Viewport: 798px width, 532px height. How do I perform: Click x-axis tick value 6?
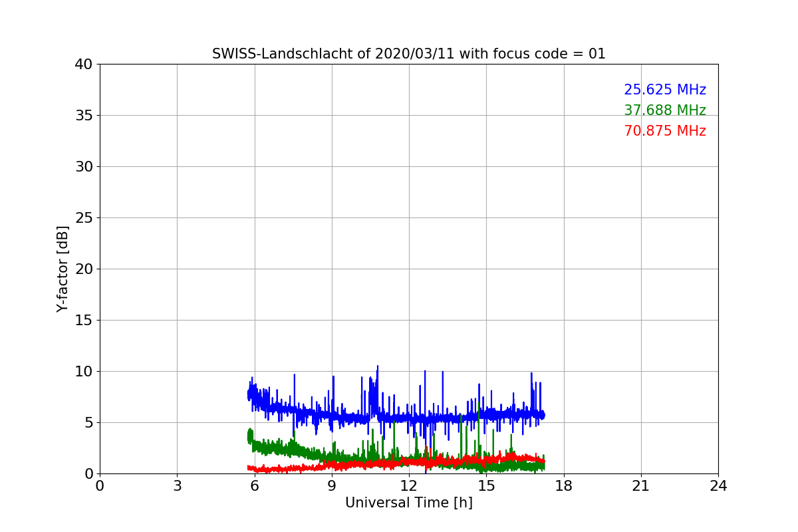coord(254,486)
